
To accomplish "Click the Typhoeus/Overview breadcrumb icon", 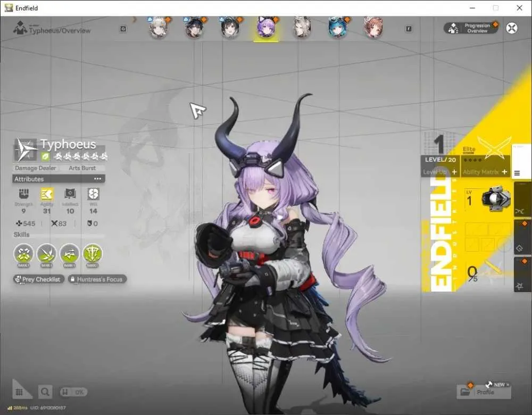I will (x=20, y=28).
